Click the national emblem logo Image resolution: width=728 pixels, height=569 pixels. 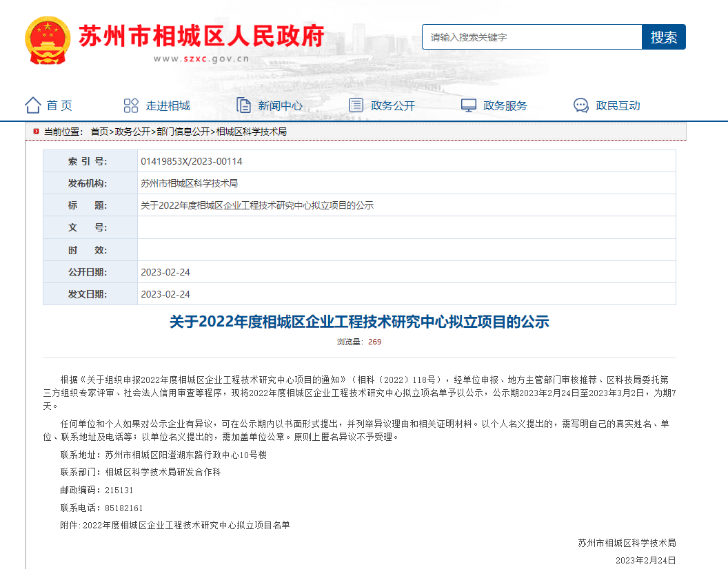coord(48,39)
